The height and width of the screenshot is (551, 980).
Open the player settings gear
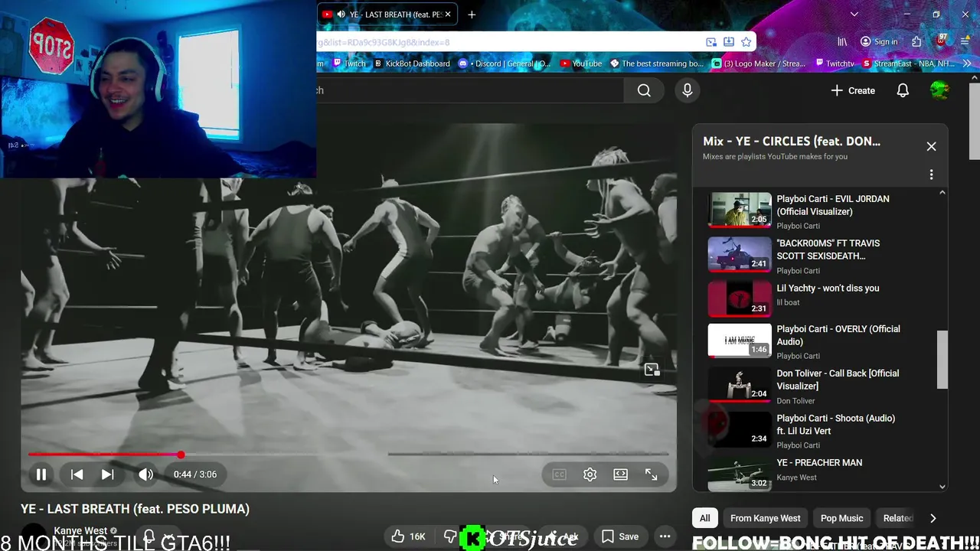590,474
